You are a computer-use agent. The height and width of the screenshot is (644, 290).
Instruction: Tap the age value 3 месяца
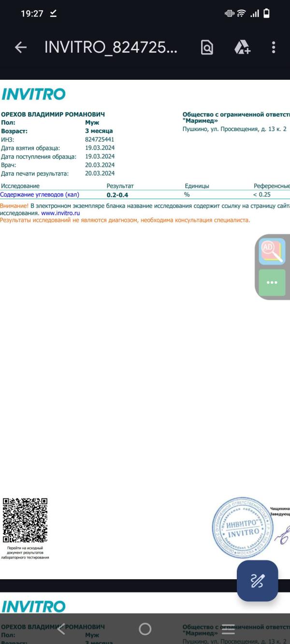pyautogui.click(x=99, y=131)
